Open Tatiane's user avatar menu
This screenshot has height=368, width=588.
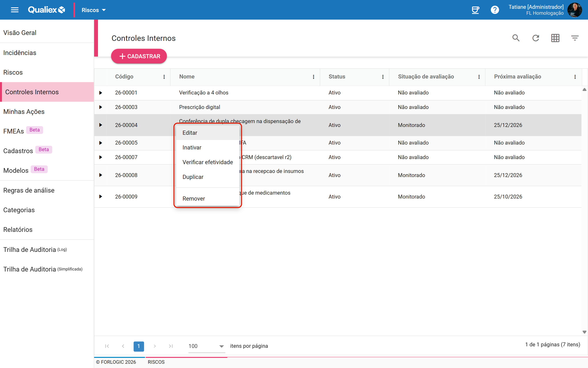[x=574, y=10]
